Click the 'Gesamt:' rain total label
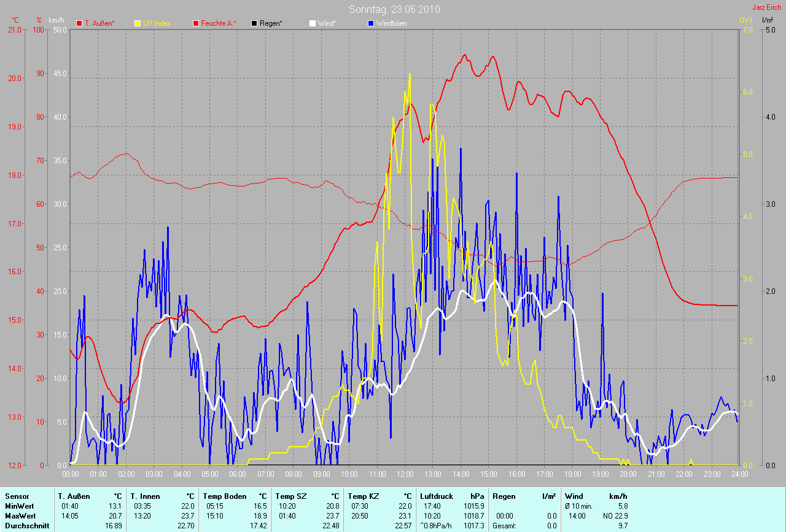 [504, 525]
